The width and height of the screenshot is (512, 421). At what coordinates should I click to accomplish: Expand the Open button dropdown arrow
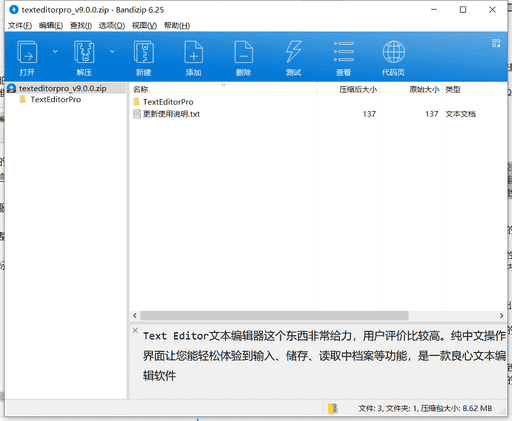click(x=55, y=51)
